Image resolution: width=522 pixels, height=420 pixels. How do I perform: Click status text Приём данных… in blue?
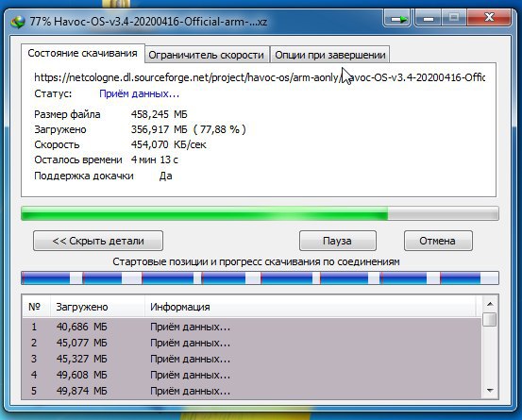coord(139,93)
